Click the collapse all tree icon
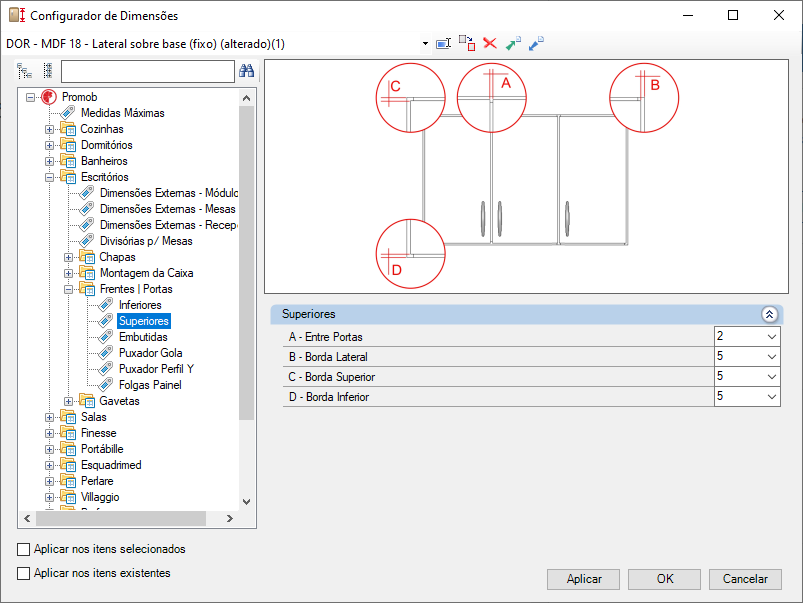 point(48,71)
